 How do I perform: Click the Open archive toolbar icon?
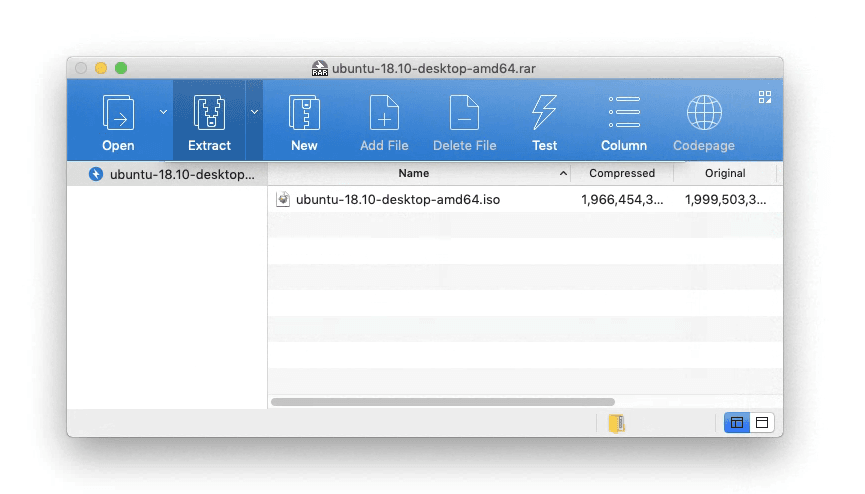118,113
